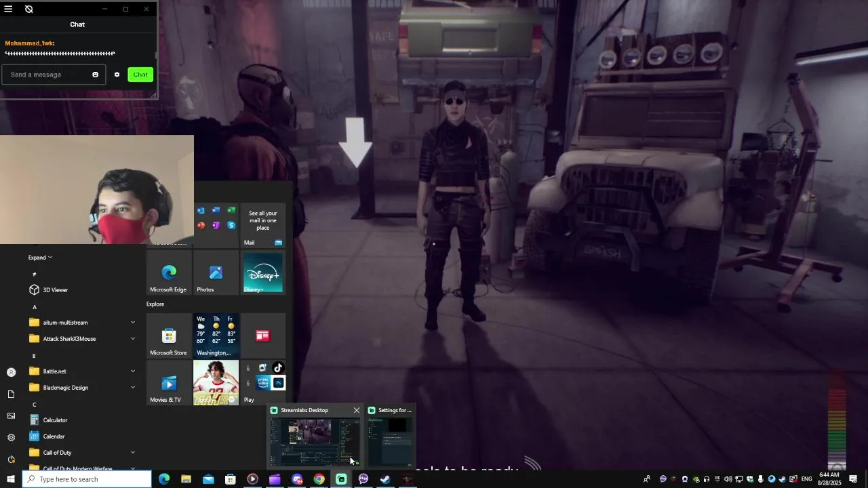
Task: Open the Photos tile
Action: [216, 272]
